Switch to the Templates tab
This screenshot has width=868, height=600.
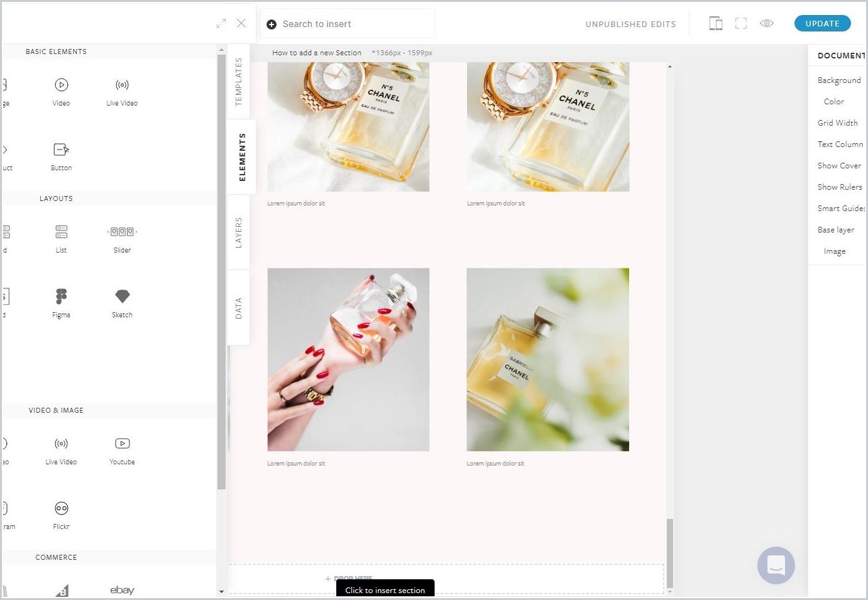[238, 82]
